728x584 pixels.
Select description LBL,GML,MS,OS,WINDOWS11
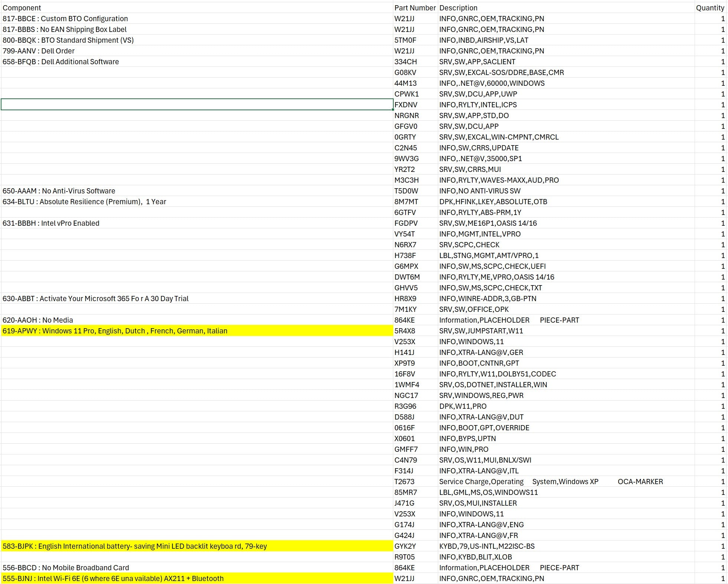click(x=566, y=492)
